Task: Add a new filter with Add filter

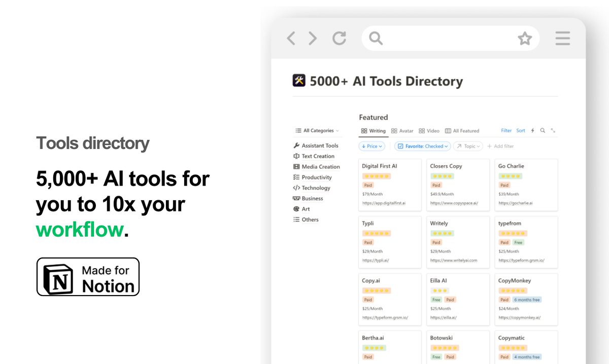Action: pos(500,146)
